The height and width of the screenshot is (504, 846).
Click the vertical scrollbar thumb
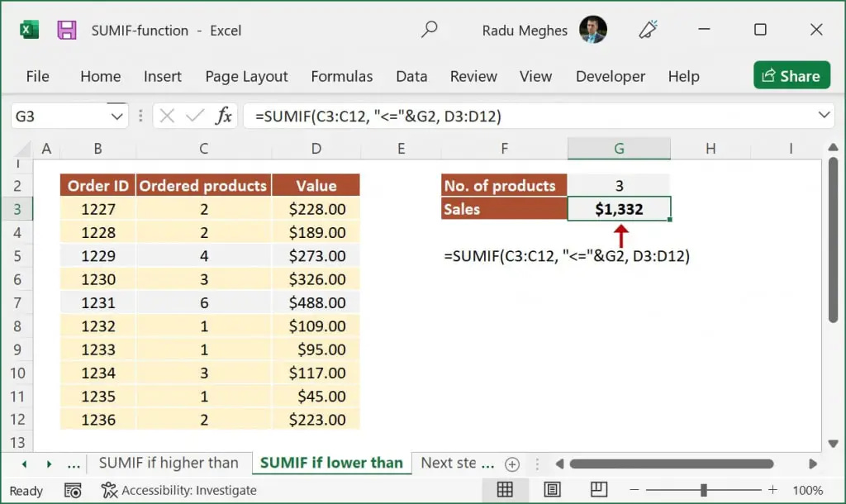point(833,240)
